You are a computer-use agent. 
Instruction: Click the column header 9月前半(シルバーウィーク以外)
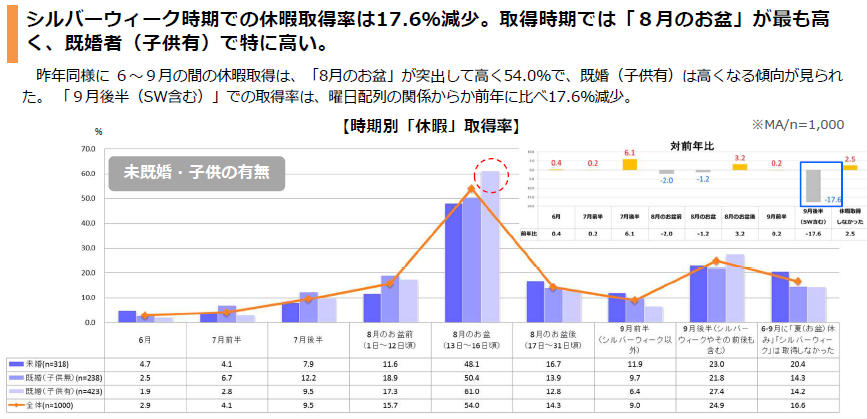[634, 340]
